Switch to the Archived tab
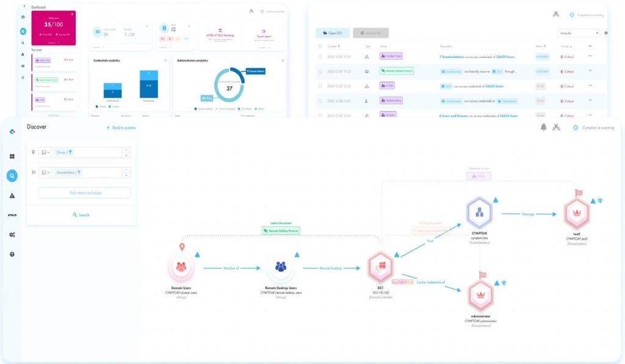The width and height of the screenshot is (625, 364). (x=370, y=33)
